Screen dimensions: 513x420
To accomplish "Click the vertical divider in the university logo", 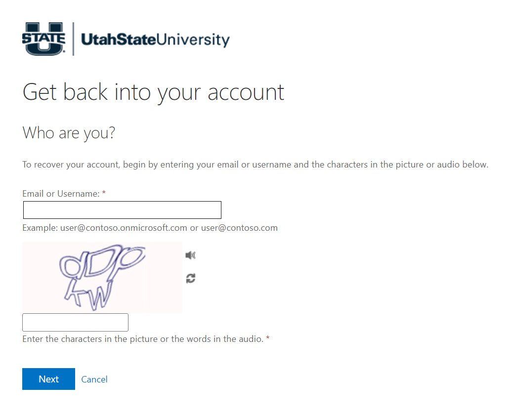I will click(x=73, y=39).
